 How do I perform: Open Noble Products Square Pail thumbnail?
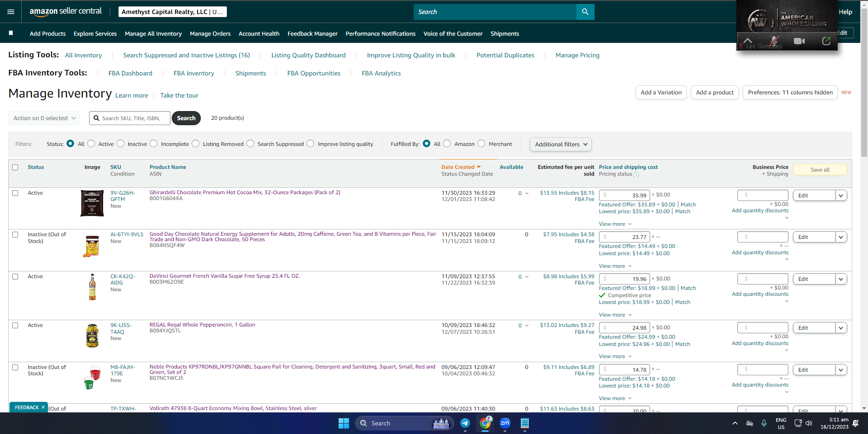[92, 378]
